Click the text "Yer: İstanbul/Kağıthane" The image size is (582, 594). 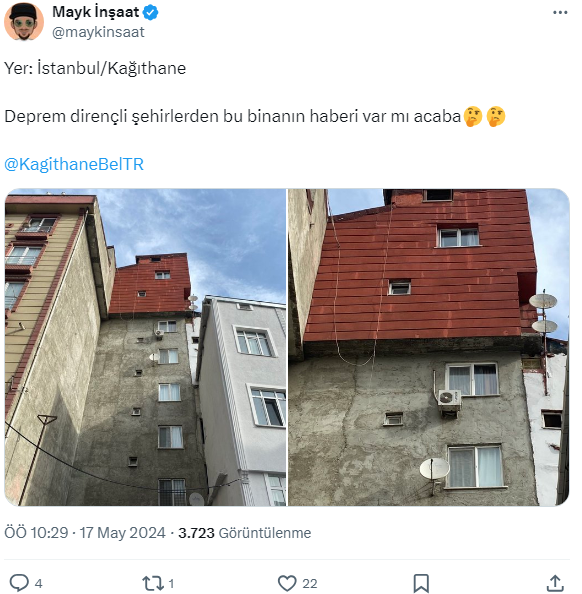pyautogui.click(x=95, y=69)
